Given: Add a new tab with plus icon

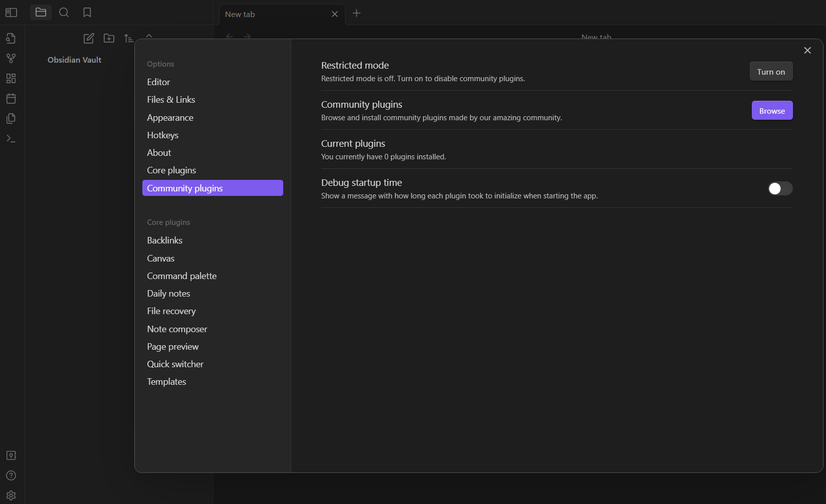Looking at the screenshot, I should tap(357, 13).
